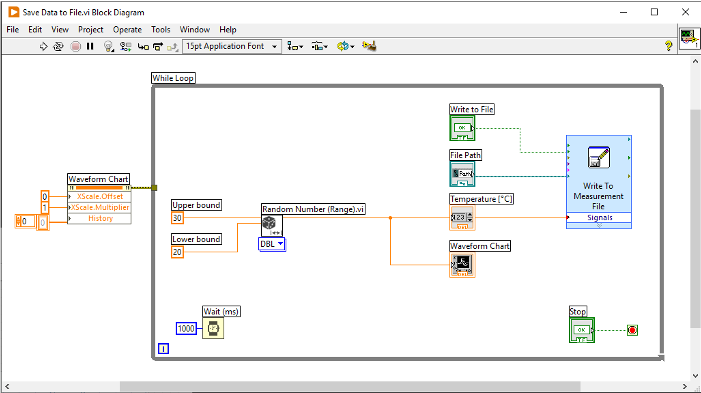
Task: Select the Write To Measurement File Express VI
Action: tap(599, 182)
